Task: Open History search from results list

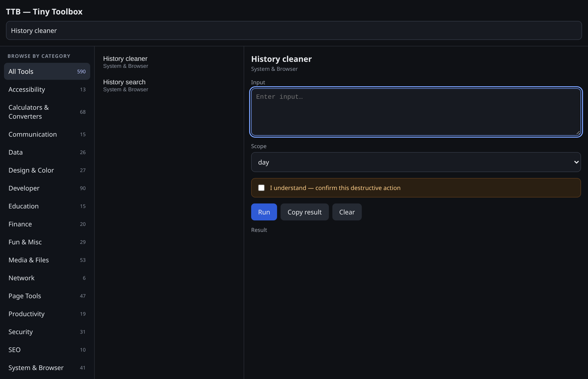Action: pos(169,86)
